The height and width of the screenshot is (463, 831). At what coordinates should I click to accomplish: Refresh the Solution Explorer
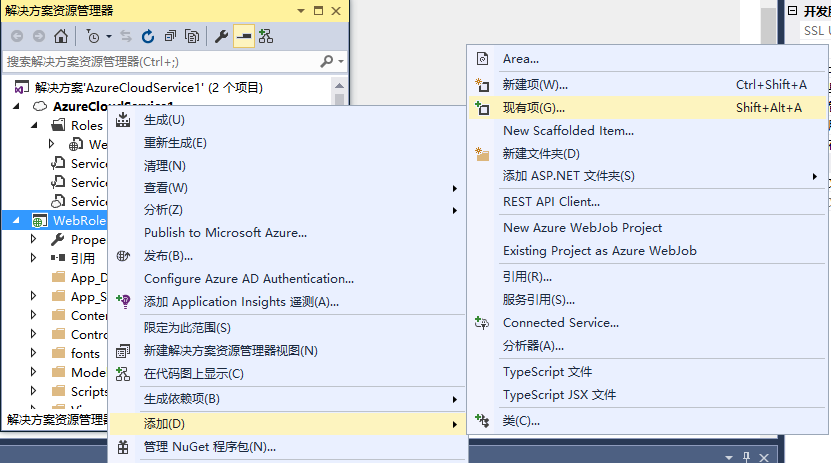coord(148,36)
